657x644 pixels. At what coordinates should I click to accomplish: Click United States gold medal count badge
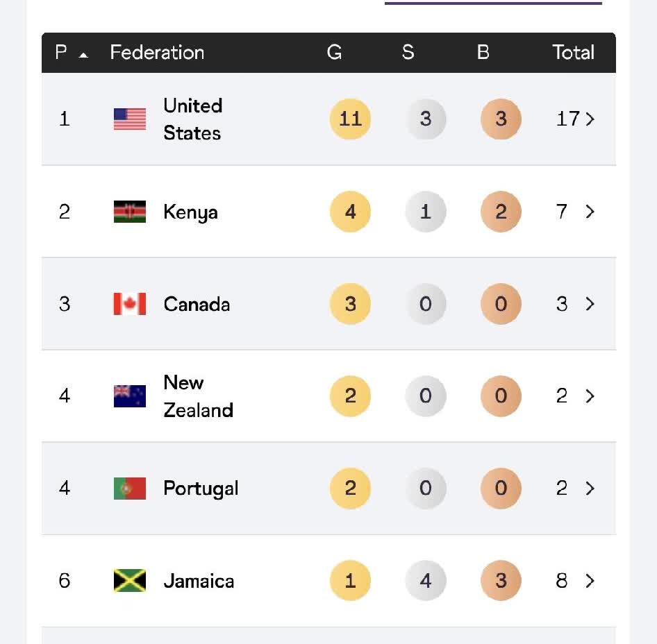(350, 119)
